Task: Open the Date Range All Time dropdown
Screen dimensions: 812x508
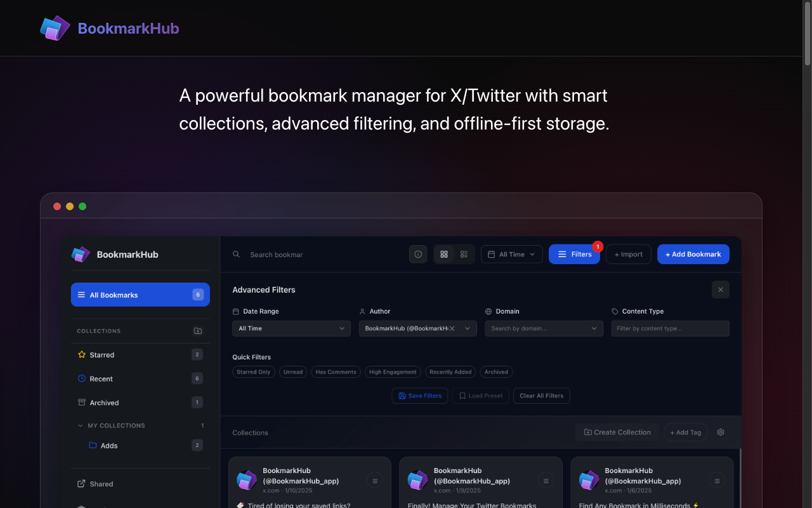Action: coord(291,328)
